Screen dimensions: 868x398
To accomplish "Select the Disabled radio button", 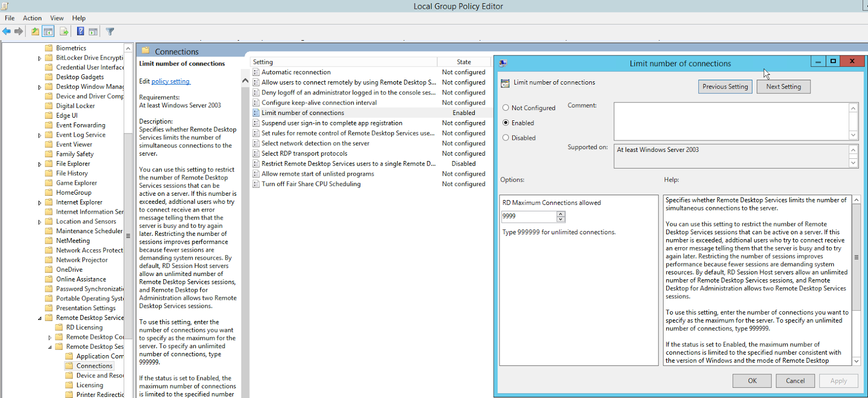I will 506,138.
